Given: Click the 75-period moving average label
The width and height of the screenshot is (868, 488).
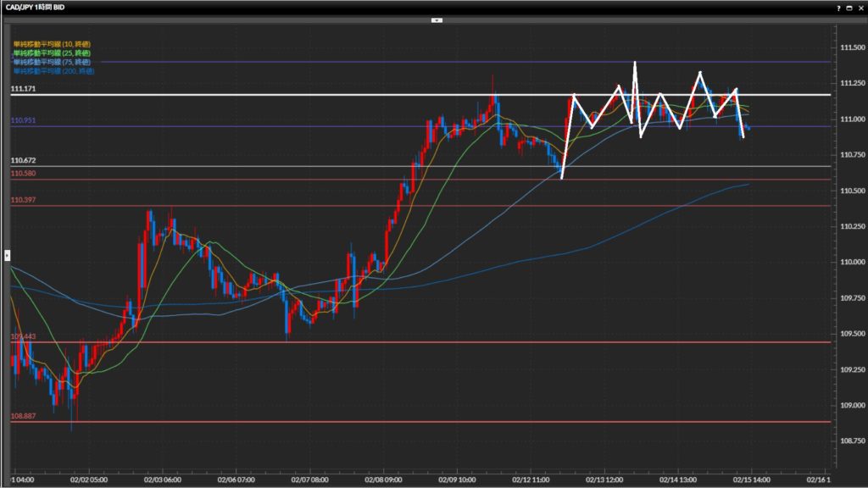Looking at the screenshot, I should (52, 62).
